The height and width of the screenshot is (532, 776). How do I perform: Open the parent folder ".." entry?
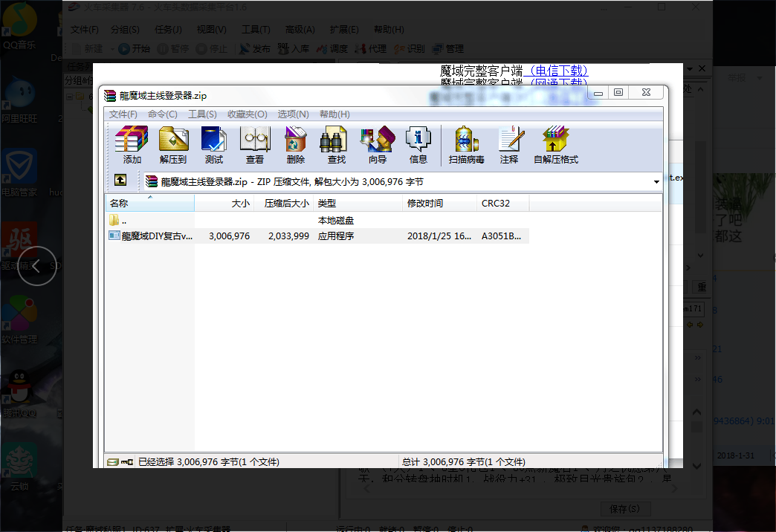[x=123, y=221]
